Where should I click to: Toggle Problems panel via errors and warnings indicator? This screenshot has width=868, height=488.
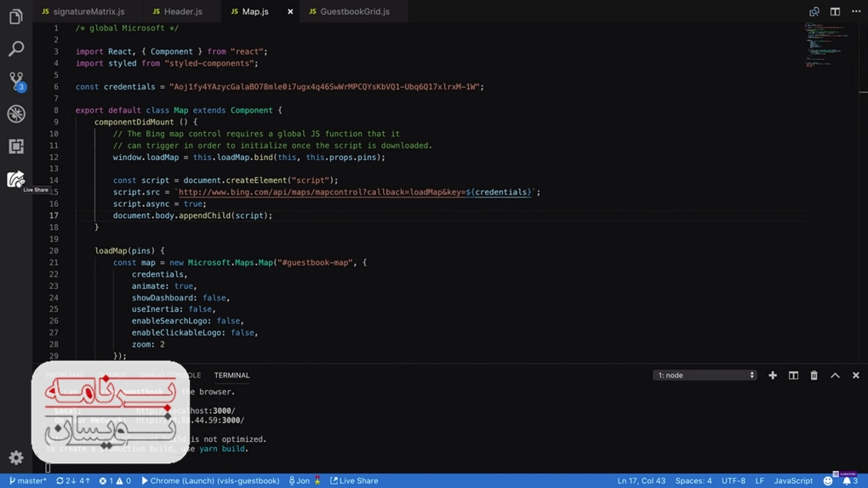click(x=115, y=481)
